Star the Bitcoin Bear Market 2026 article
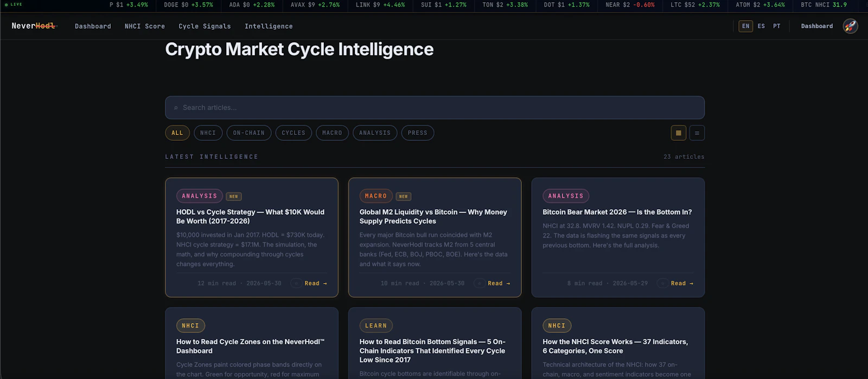Screen dimensions: 868x379 pyautogui.click(x=662, y=283)
